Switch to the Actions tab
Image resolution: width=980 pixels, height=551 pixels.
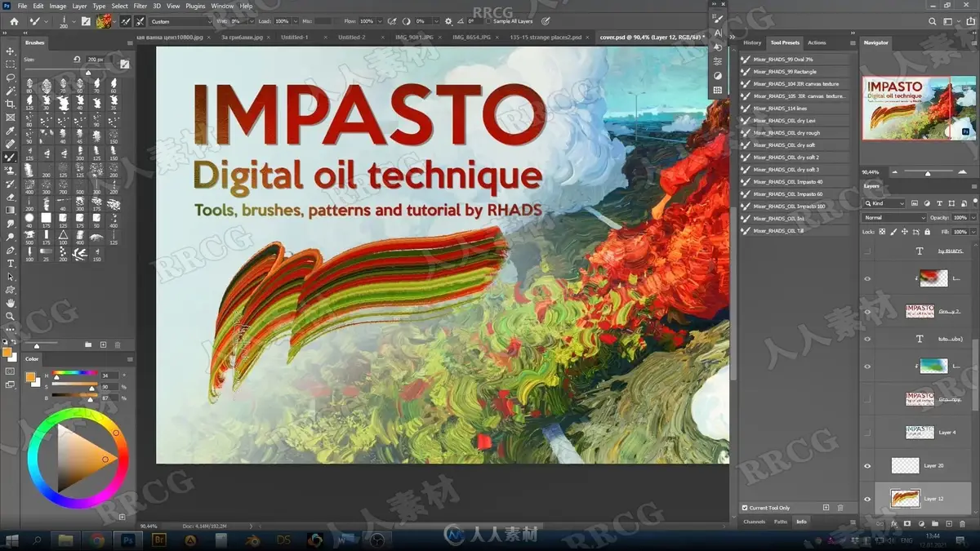pyautogui.click(x=817, y=42)
